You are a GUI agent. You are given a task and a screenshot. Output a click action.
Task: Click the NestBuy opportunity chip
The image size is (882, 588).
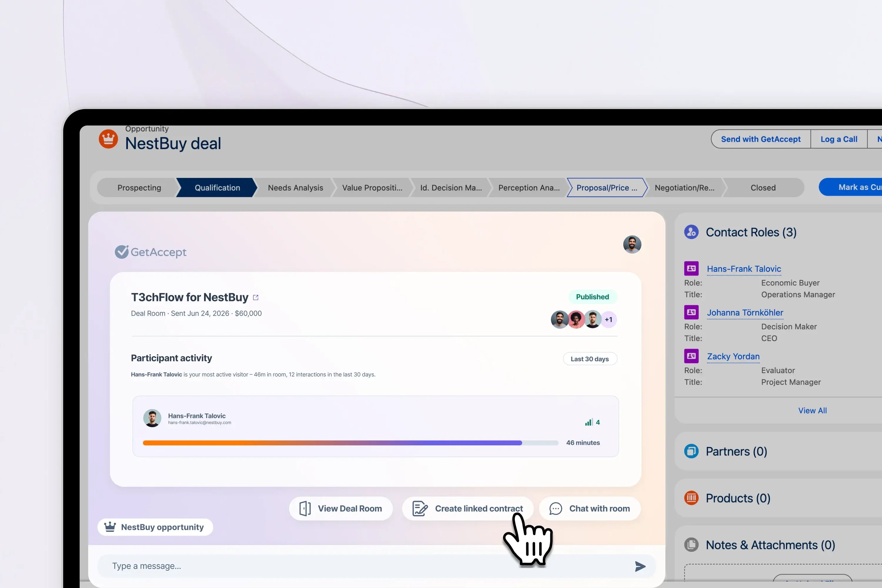tap(155, 527)
